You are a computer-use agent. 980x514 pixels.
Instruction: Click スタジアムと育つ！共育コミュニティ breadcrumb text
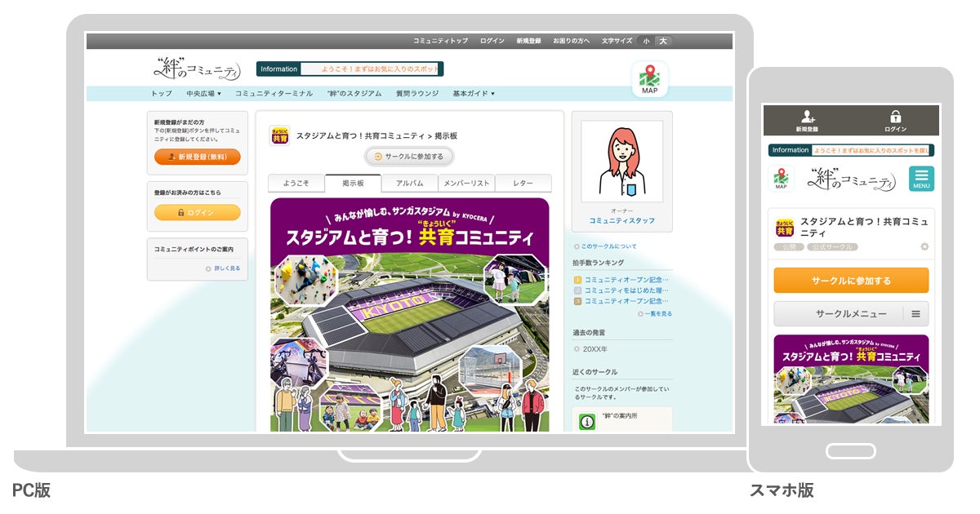pyautogui.click(x=360, y=136)
